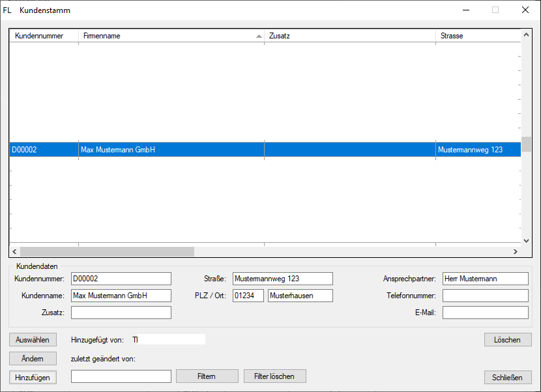Click the Kundennummer column header
This screenshot has height=392, width=541.
44,36
